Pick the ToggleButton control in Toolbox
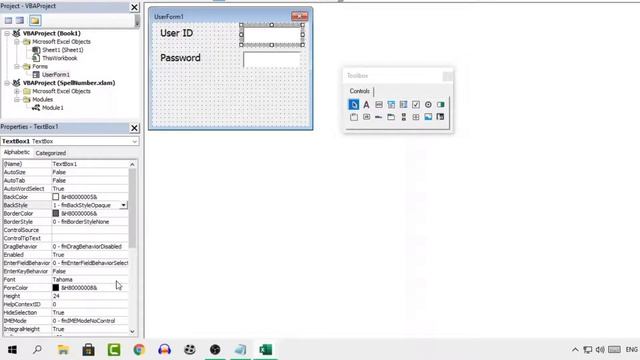 coord(440,104)
